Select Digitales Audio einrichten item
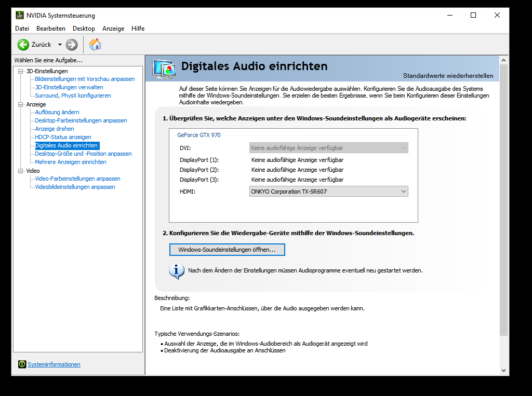Screen dimensions: 532x396 click(67, 145)
